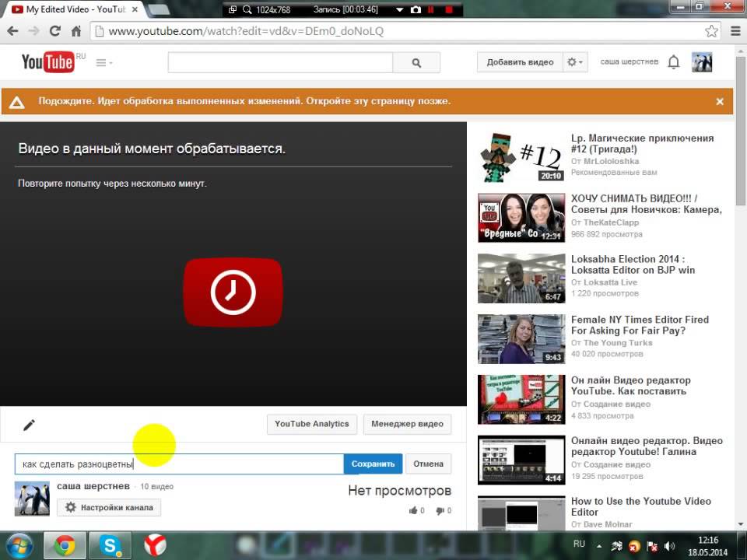Open the ХОЧУ СНИМАТЬ ВИДЕО video title
The width and height of the screenshot is (747, 560).
pos(647,204)
